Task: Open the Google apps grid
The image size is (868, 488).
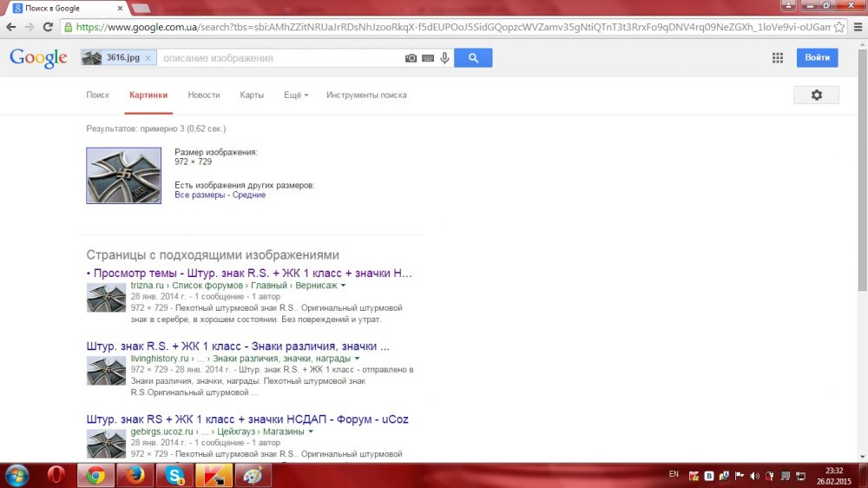Action: [777, 57]
